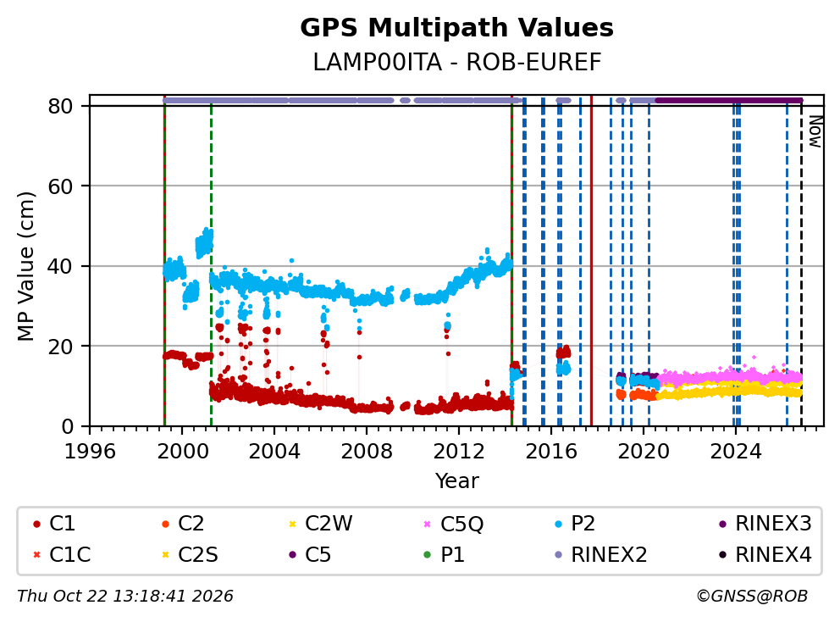This screenshot has width=840, height=622.
Task: Click the ©GNSS@ROB copyright text
Action: click(752, 596)
